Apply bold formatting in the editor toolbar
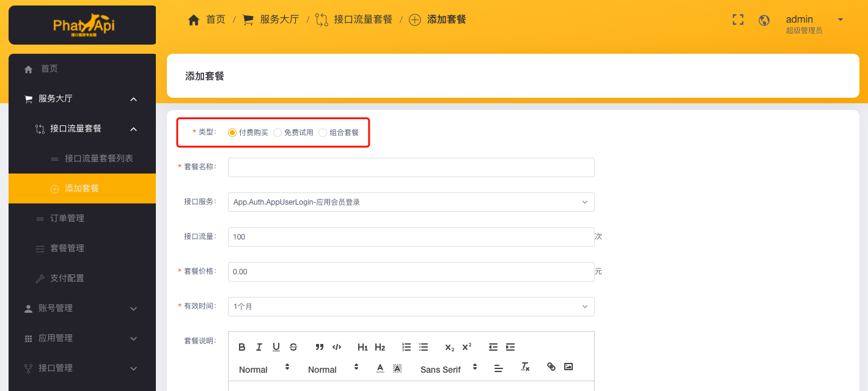 pos(242,347)
